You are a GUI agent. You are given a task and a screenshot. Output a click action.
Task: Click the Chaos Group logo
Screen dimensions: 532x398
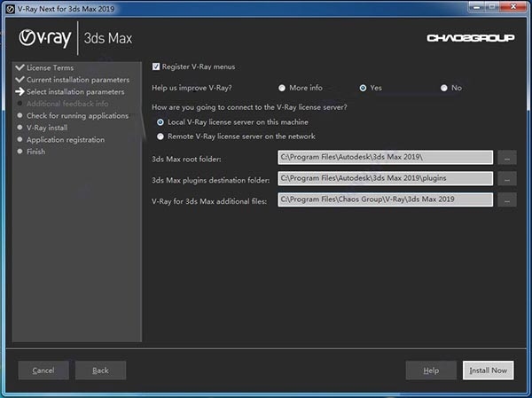point(465,38)
